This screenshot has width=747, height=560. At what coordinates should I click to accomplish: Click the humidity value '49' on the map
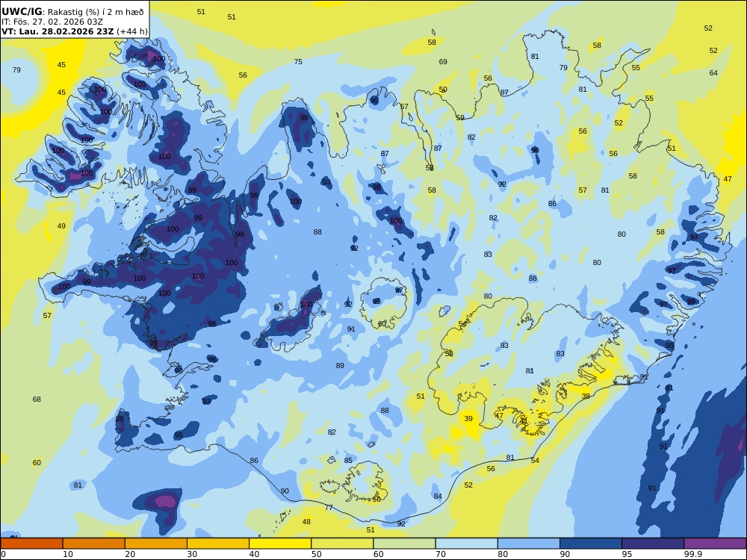(x=61, y=226)
